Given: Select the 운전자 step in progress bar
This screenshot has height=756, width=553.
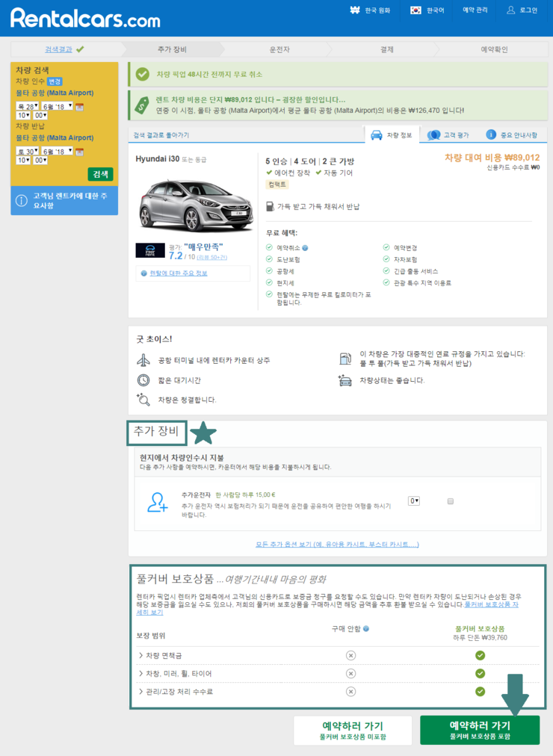Looking at the screenshot, I should 279,49.
